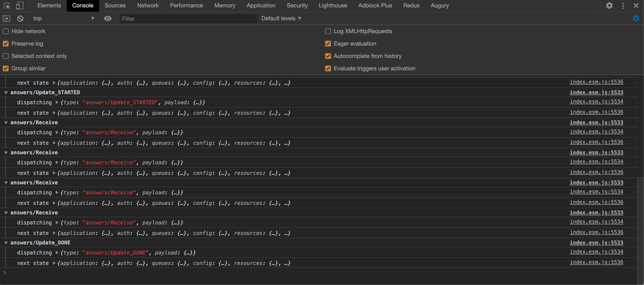Open index.esm.js:5536 link in topmost log row
The height and width of the screenshot is (285, 644).
pyautogui.click(x=597, y=82)
